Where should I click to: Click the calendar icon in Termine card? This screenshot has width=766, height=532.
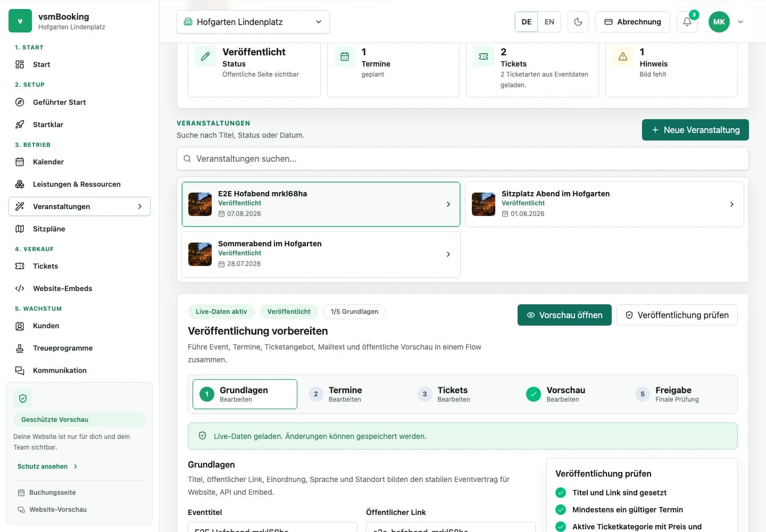point(345,56)
